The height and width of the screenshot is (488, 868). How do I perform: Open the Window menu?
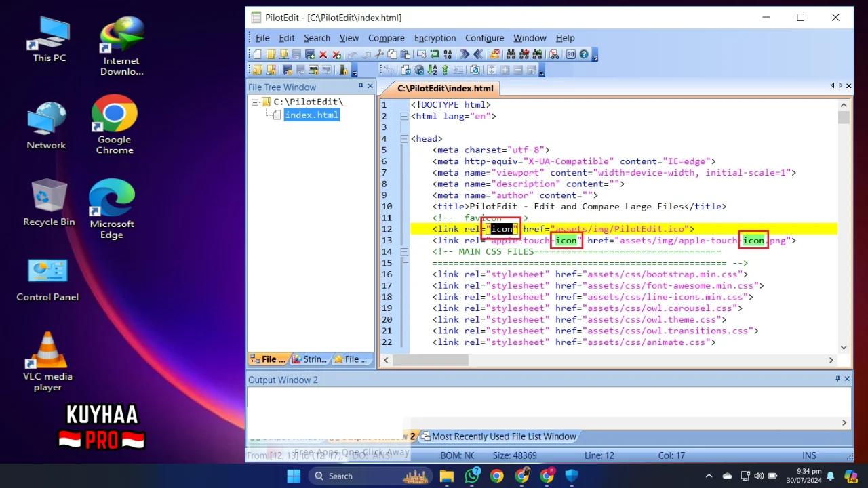530,38
